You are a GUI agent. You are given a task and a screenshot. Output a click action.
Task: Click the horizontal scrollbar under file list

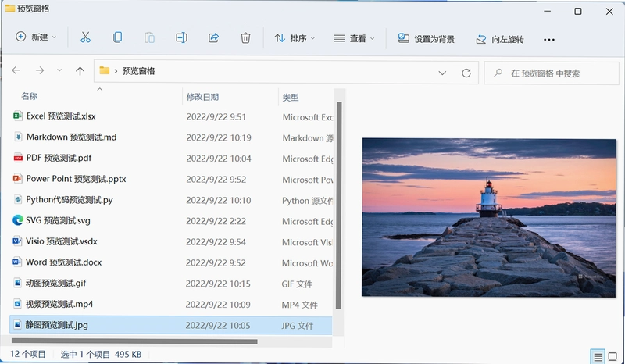click(x=134, y=341)
